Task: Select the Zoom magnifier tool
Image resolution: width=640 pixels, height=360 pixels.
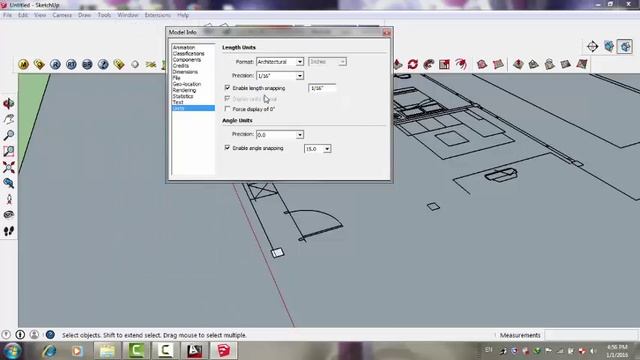Action: (x=9, y=135)
